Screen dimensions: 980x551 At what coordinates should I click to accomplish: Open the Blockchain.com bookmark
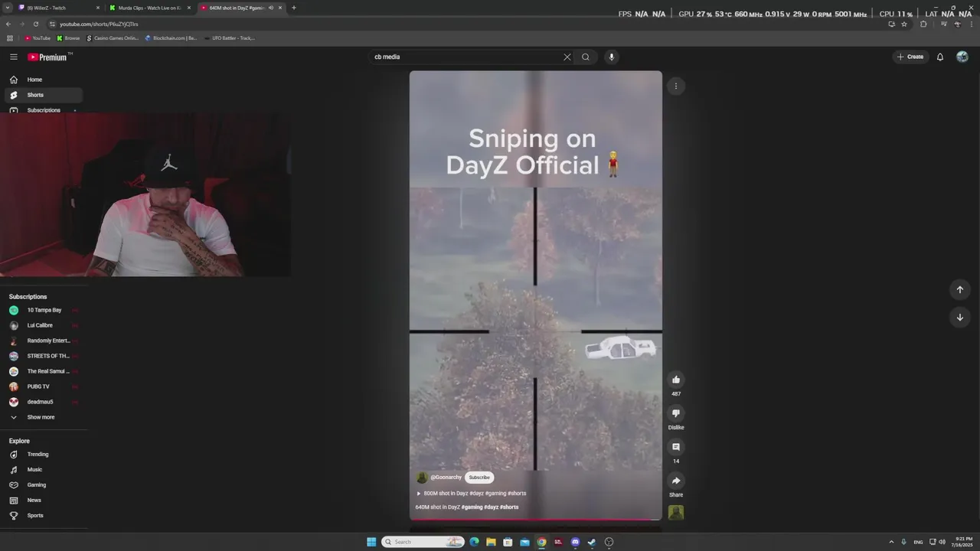point(171,37)
